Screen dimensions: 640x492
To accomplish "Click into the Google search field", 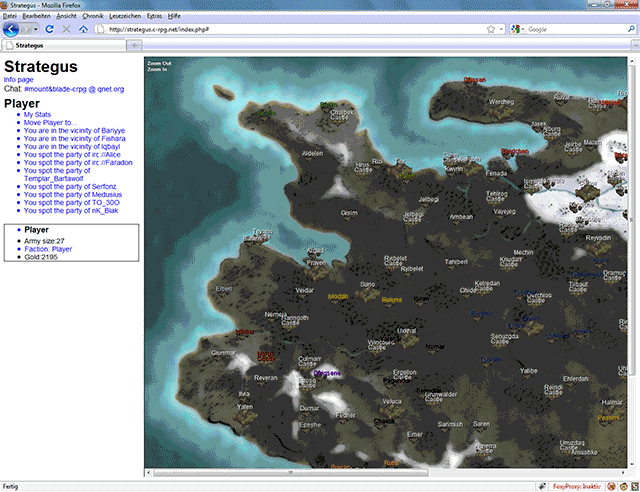I will click(576, 29).
